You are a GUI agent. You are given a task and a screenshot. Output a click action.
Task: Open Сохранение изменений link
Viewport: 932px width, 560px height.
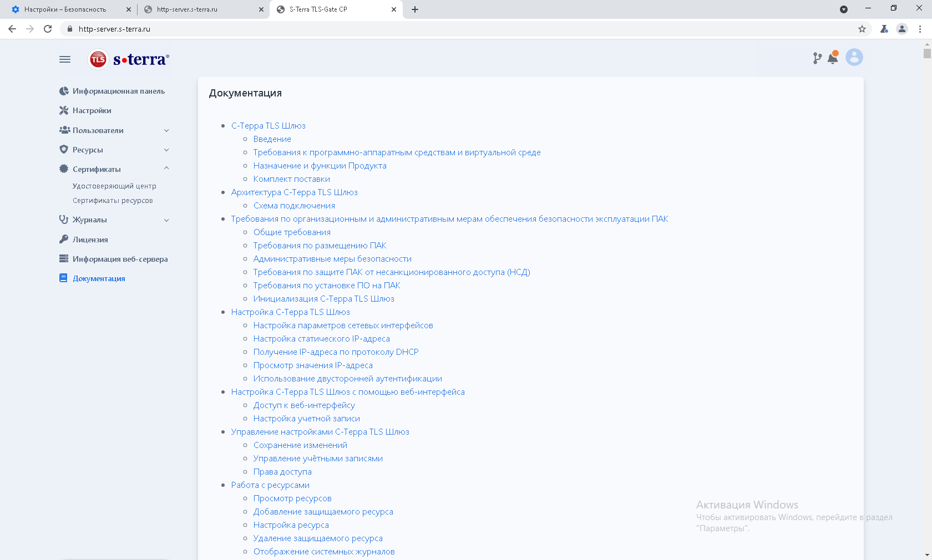[300, 445]
